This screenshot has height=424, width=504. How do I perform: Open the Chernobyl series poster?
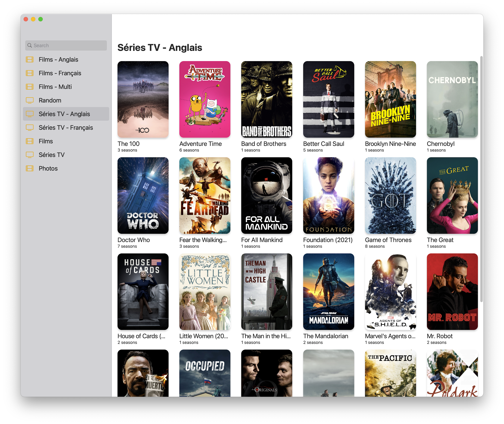tap(452, 99)
